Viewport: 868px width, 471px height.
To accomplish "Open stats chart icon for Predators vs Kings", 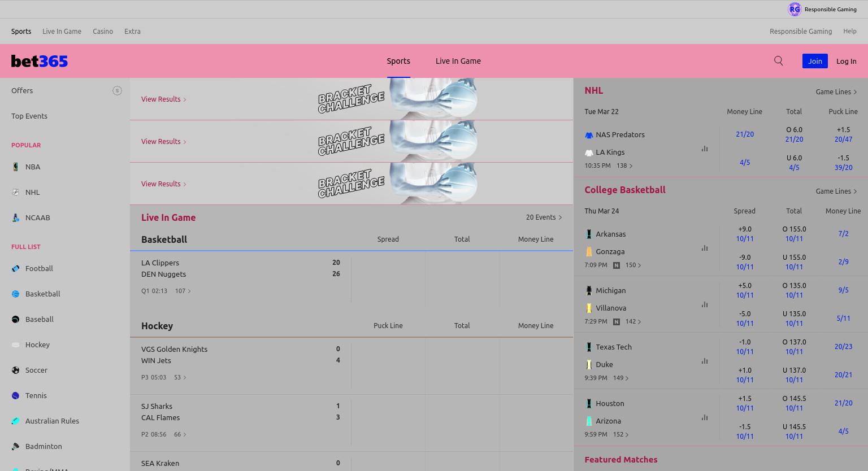I will [x=705, y=149].
